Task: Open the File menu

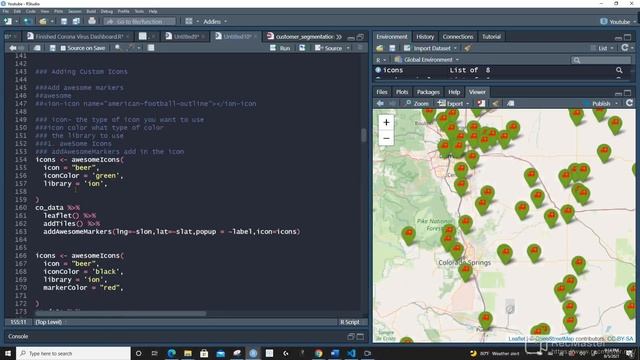Action: [x=5, y=11]
